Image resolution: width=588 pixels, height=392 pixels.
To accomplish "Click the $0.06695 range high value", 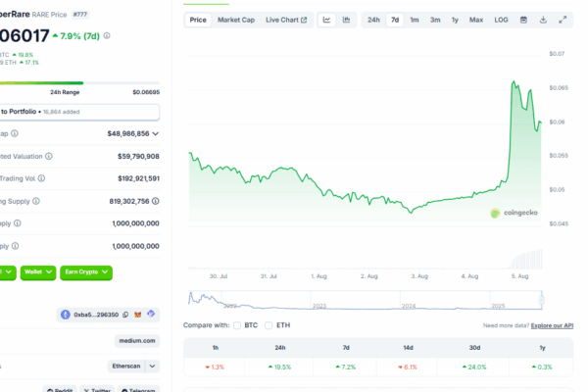I will pyautogui.click(x=146, y=92).
